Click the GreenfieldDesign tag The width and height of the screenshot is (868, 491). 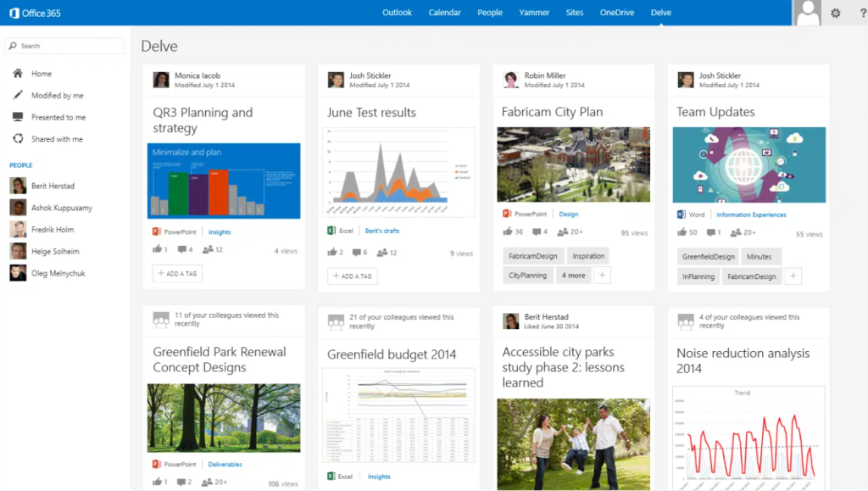709,256
